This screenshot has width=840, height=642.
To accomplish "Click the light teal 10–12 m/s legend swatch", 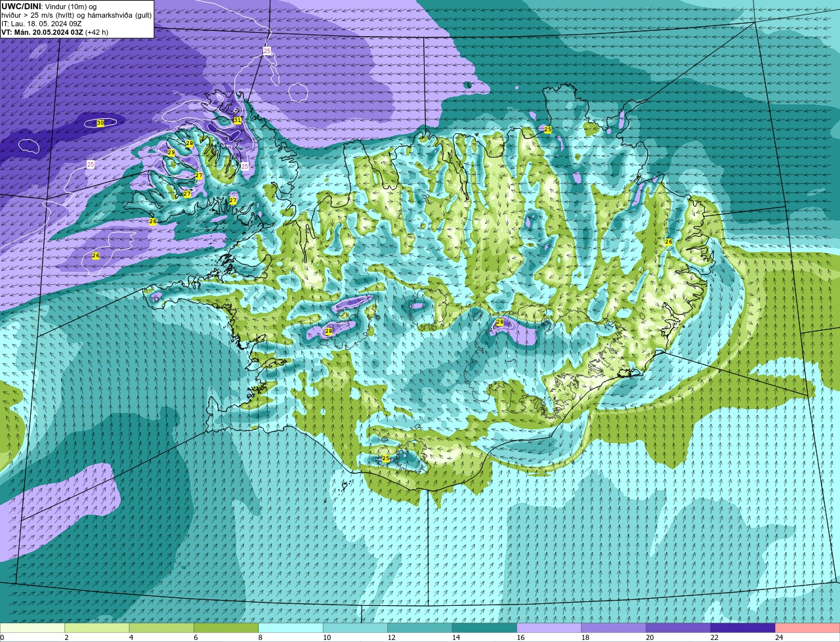I will point(356,628).
